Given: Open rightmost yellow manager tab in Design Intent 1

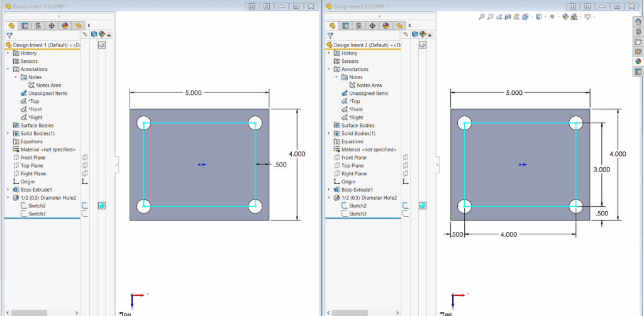Looking at the screenshot, I should pos(78,26).
